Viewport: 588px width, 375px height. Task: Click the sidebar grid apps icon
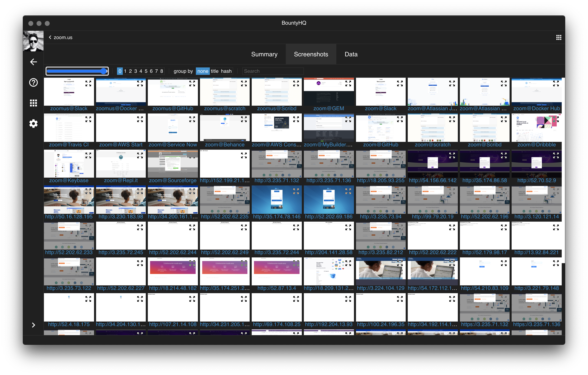(33, 103)
